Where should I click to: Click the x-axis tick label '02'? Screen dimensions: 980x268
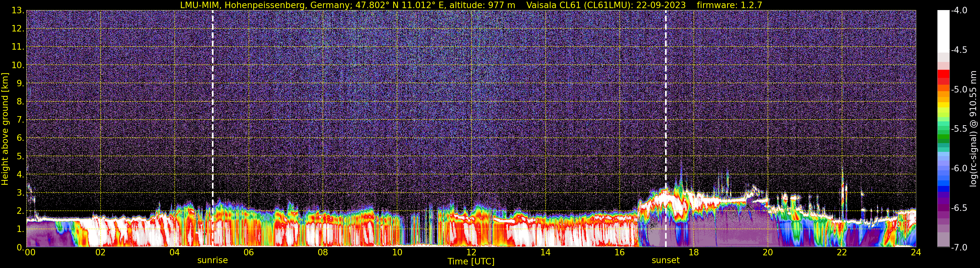(100, 252)
